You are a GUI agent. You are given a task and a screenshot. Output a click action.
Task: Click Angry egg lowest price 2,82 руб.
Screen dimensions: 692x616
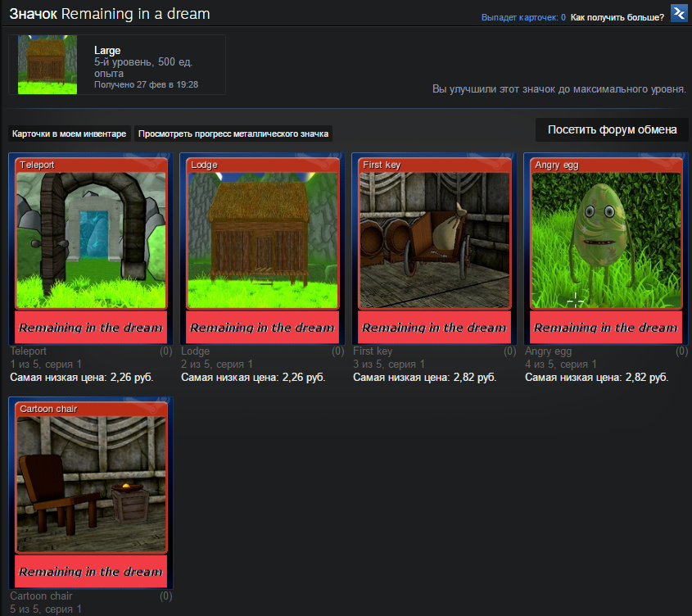coord(597,378)
